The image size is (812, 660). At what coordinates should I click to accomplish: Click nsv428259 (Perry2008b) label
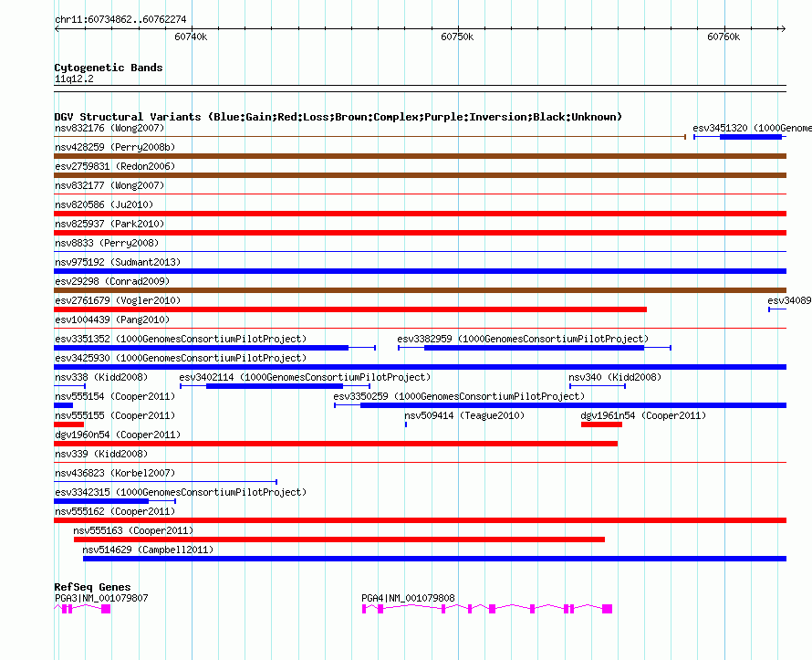pos(115,147)
